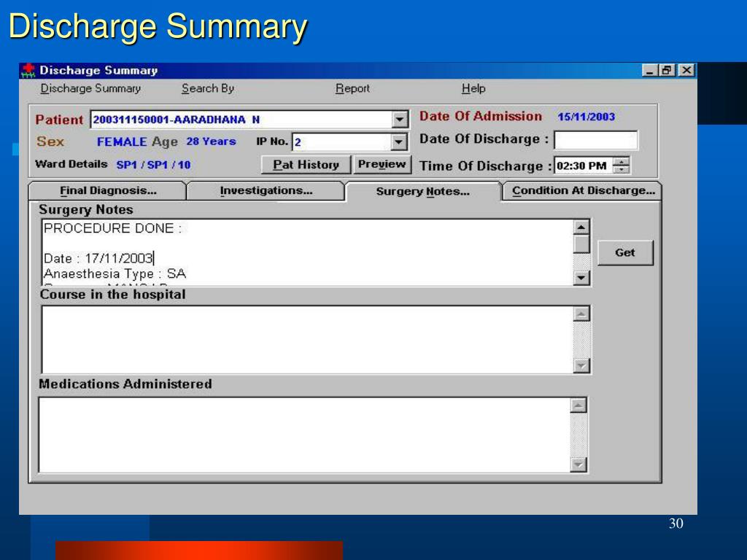Restore the Discharge Summary window
The image size is (747, 560).
[x=667, y=71]
